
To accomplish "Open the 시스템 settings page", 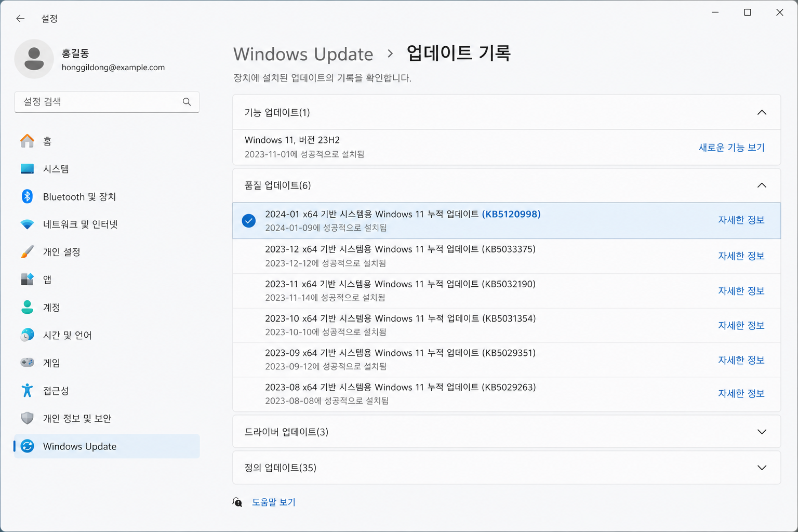I will (107, 169).
